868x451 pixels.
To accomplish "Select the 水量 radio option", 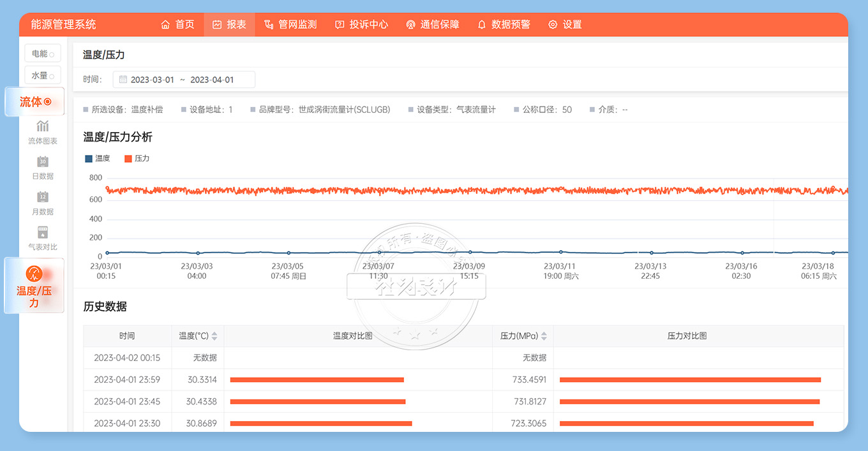I will coord(51,77).
